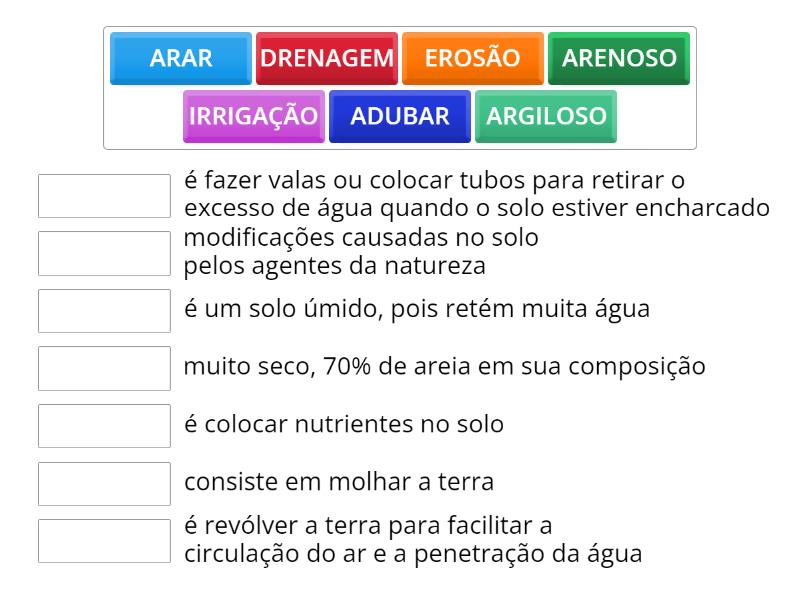Click the definition text 'consiste em molhar a terra'
The image size is (800, 600).
click(x=339, y=482)
